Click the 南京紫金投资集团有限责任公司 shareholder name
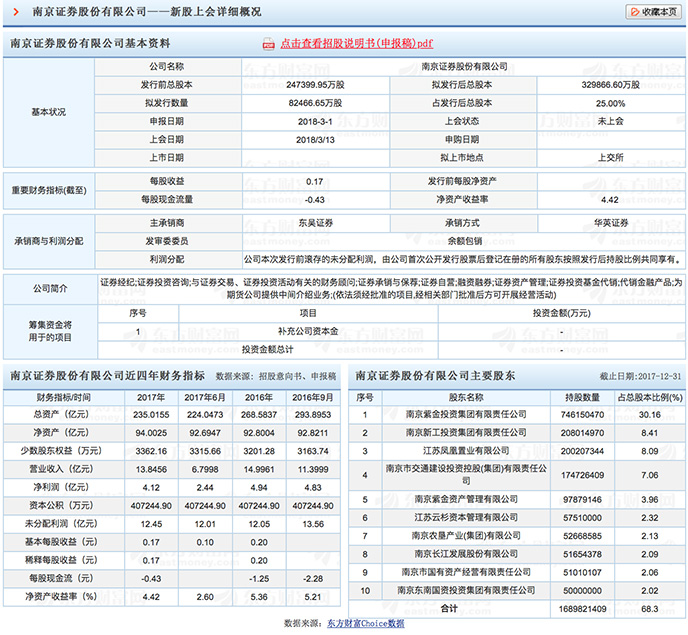688x635 pixels. point(466,414)
